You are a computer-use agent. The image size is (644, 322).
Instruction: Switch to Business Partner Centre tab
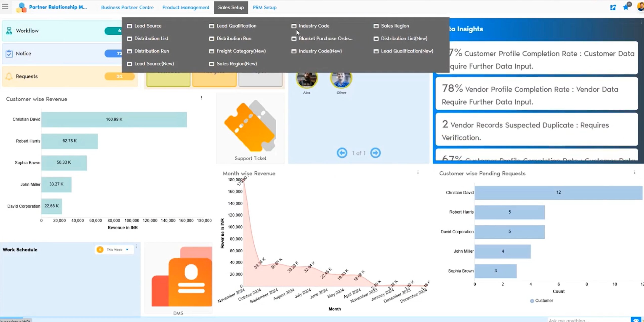pyautogui.click(x=127, y=7)
